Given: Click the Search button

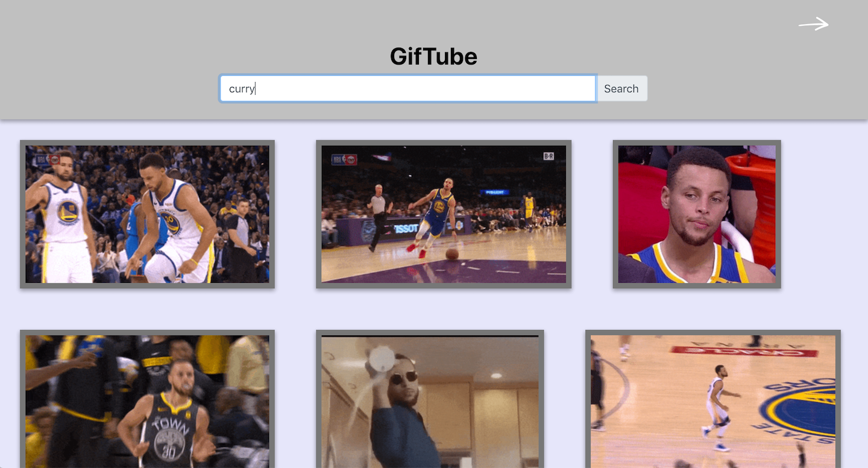Looking at the screenshot, I should coord(621,89).
